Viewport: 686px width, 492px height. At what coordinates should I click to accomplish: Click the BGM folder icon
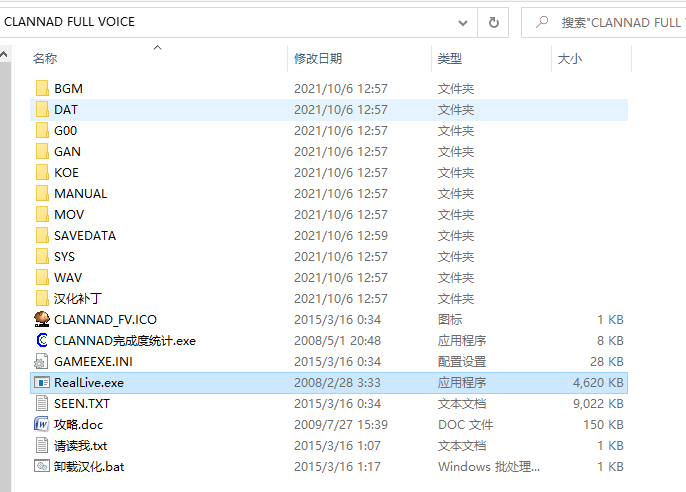(42, 88)
